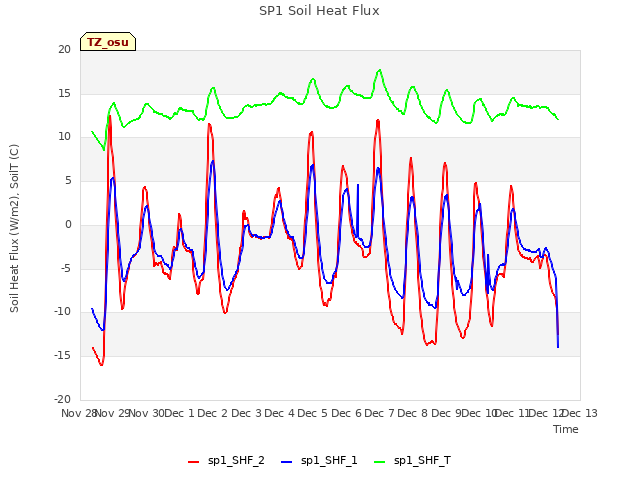The image size is (640, 480).
Task: Click the 15 y-axis tick label
Action: click(x=64, y=93)
